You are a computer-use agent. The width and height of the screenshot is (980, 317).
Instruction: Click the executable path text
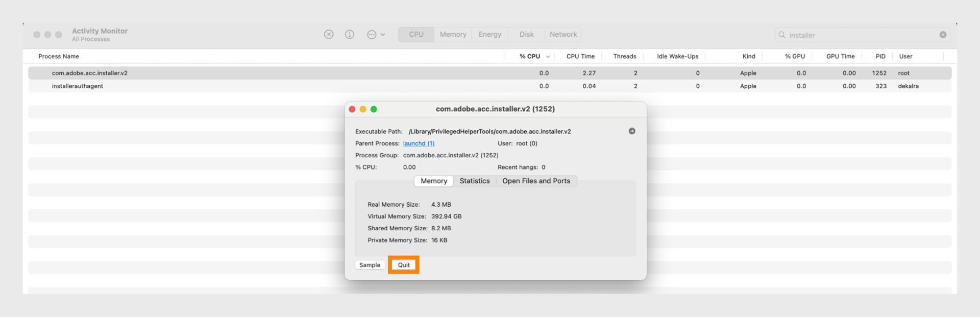pos(489,131)
